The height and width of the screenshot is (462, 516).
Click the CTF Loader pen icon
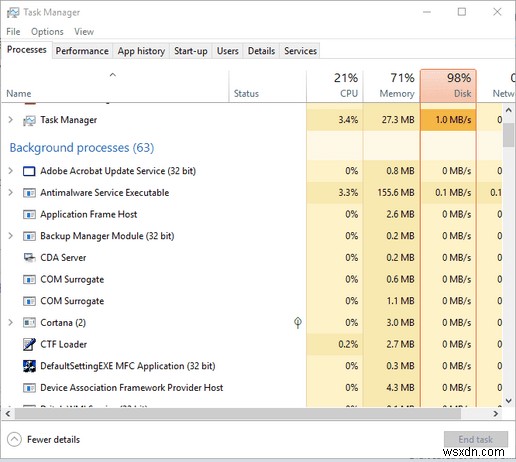tap(29, 345)
